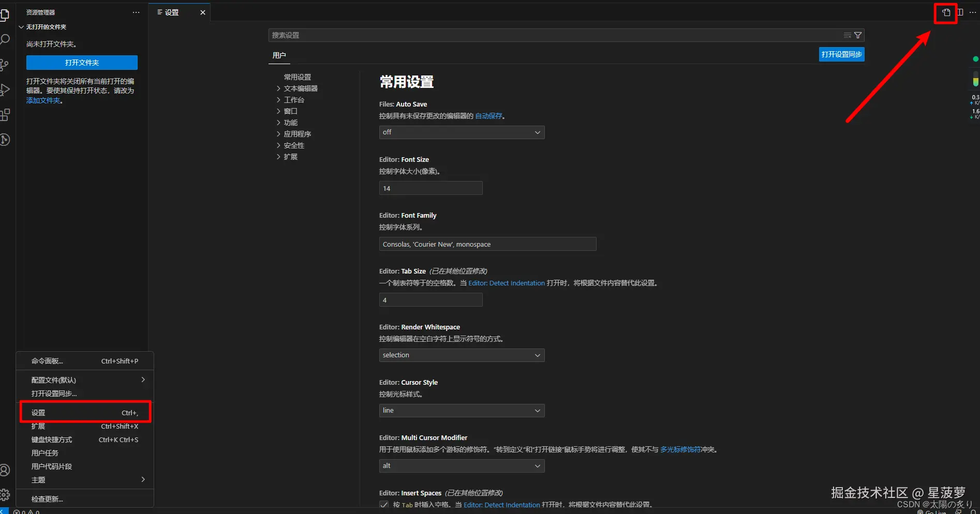
Task: Click the clear settings search input icon
Action: tap(848, 35)
